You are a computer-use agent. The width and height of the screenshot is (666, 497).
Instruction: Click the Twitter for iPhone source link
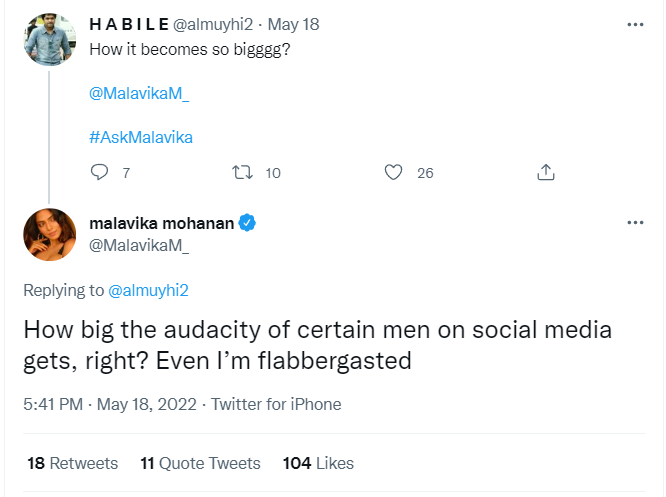pos(276,404)
